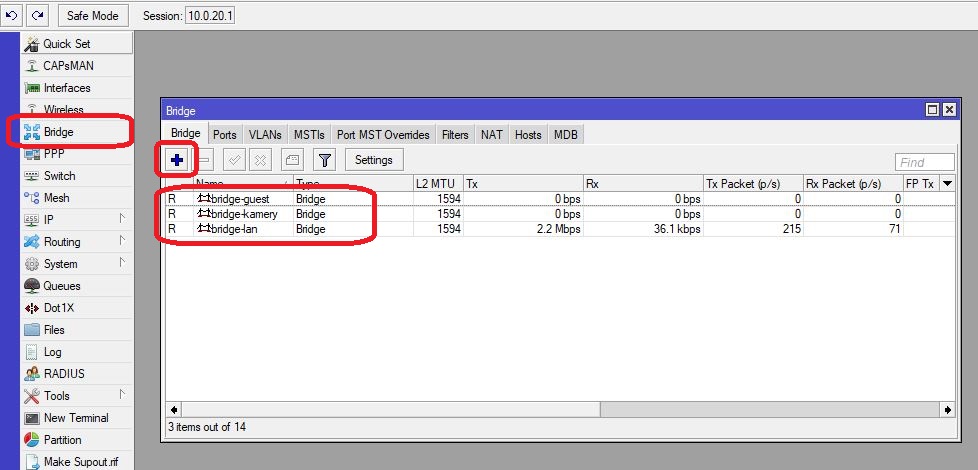978x470 pixels.
Task: Click the comment note icon in toolbar
Action: pyautogui.click(x=292, y=160)
